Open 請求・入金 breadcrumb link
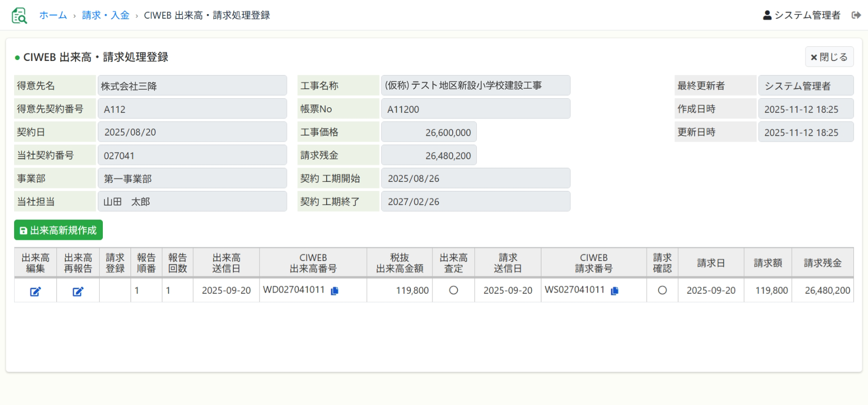Screen dimensions: 868x405 [105, 15]
